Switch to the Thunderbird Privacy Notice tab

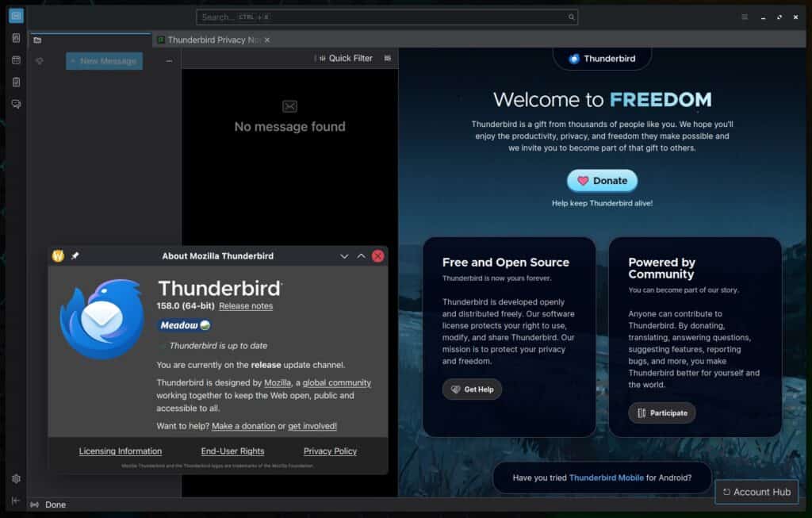click(x=213, y=40)
